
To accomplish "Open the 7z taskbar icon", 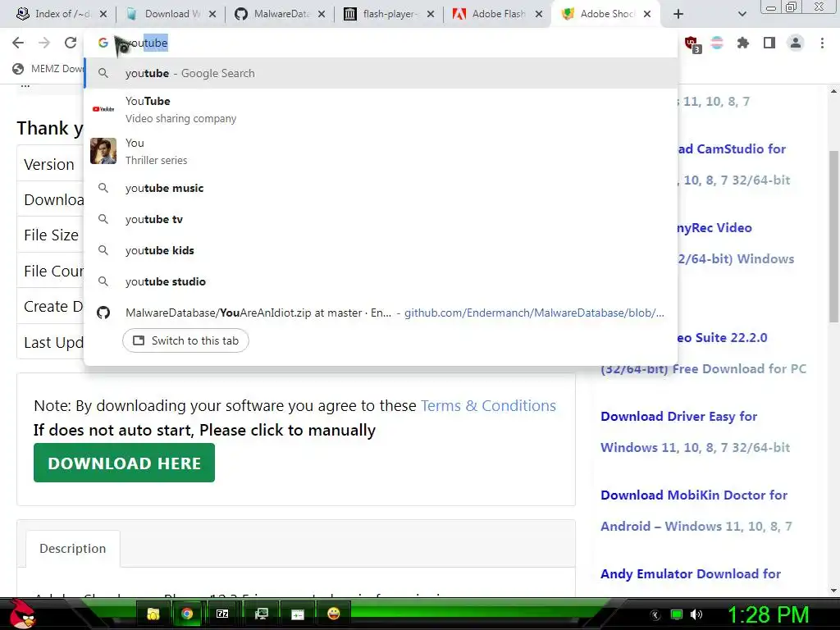I will click(x=222, y=614).
